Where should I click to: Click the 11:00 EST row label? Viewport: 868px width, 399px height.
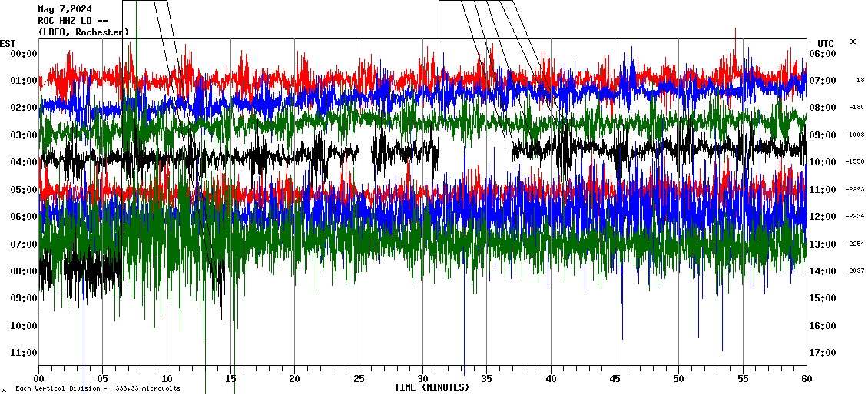click(25, 353)
